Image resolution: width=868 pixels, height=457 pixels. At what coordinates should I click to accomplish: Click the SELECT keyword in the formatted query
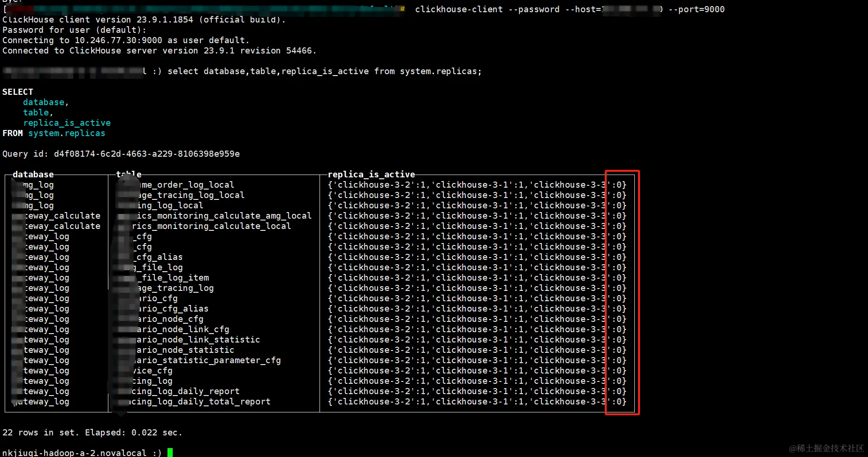pos(18,92)
